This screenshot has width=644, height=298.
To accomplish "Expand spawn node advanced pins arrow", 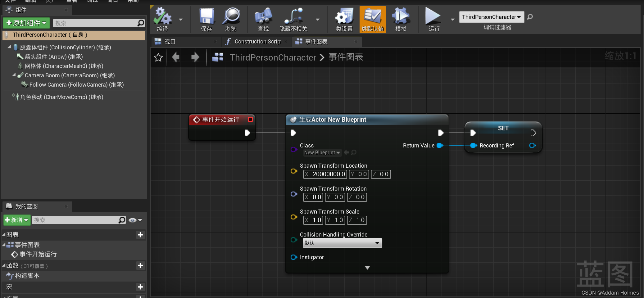I will coord(367,268).
